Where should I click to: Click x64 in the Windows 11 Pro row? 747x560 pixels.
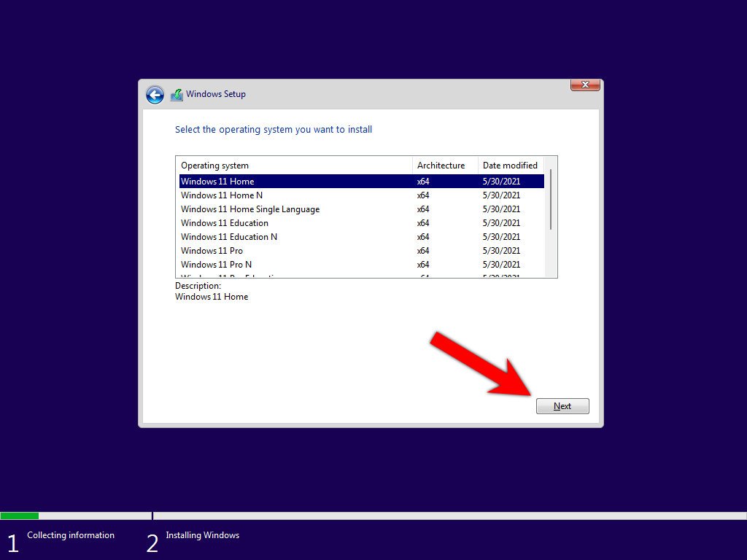423,251
